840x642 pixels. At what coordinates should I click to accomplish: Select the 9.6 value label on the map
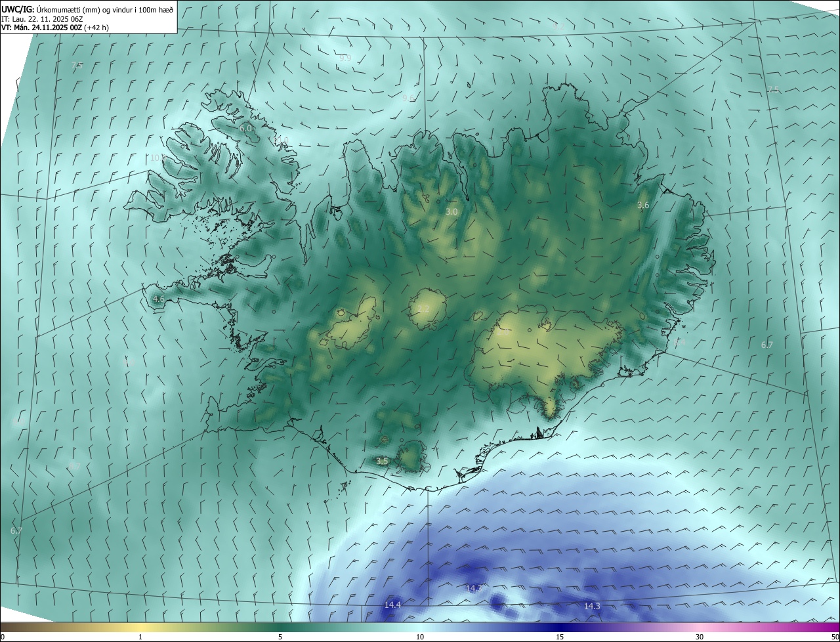coord(409,98)
